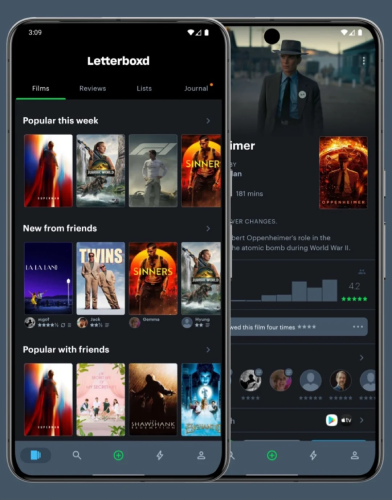The image size is (392, 500).
Task: Switch to the Lists tab
Action: point(144,88)
